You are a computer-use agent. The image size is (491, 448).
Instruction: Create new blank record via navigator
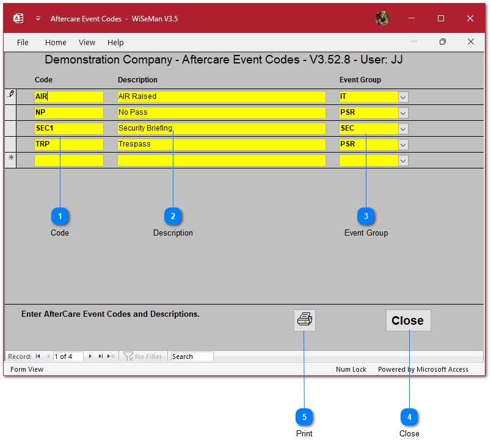click(x=111, y=356)
